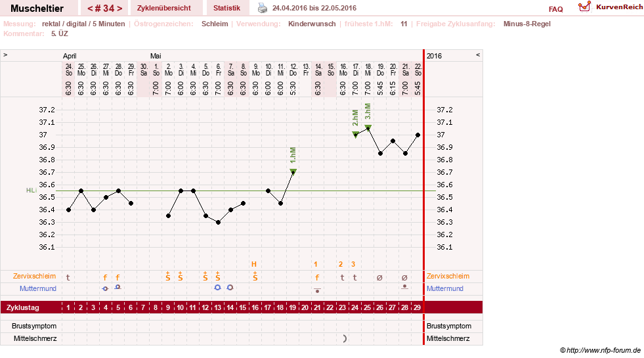
Task: Visit http://www.nfp-forum.de link
Action: tap(603, 350)
